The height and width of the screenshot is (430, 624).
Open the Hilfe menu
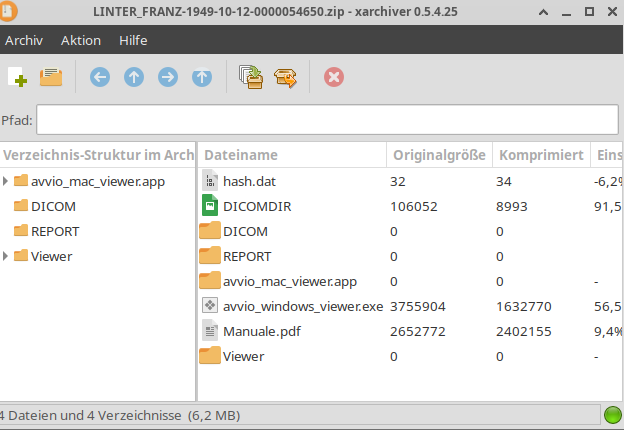click(x=133, y=40)
